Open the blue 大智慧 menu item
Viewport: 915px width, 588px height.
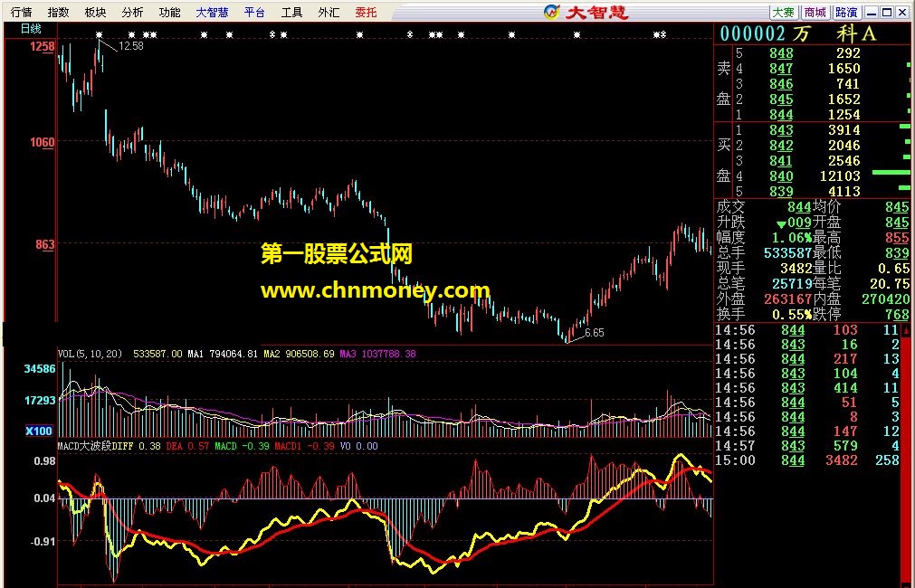[212, 12]
